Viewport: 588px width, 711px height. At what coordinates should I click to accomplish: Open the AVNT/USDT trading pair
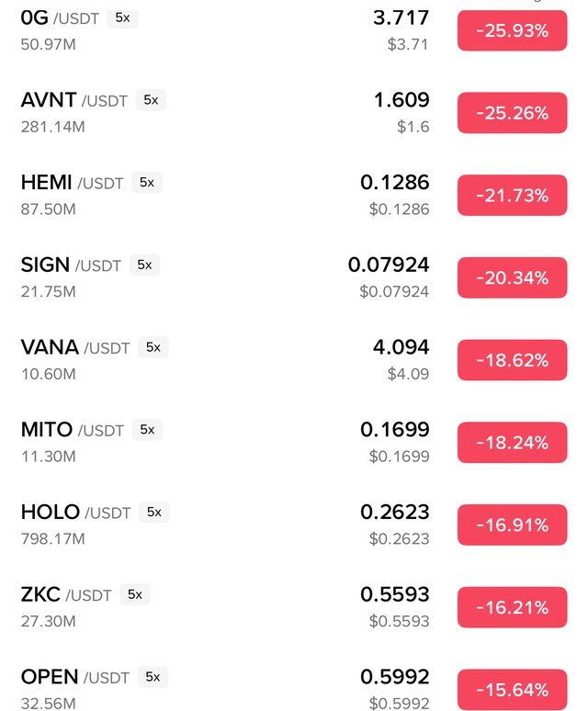74,100
